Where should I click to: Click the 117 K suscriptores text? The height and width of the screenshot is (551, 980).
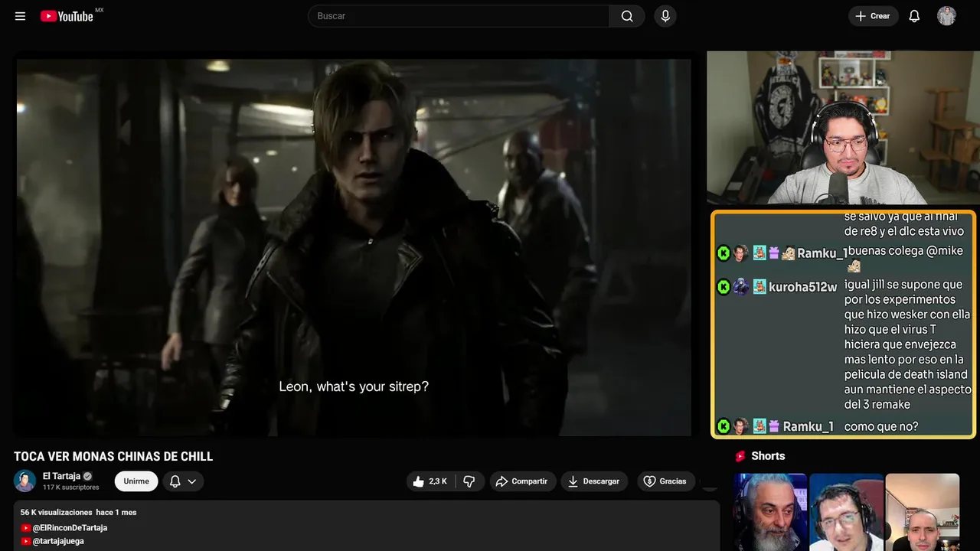70,487
